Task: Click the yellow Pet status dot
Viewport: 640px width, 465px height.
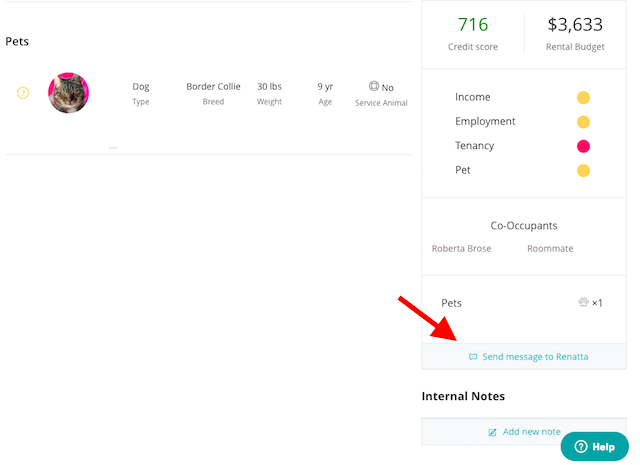Action: 583,170
